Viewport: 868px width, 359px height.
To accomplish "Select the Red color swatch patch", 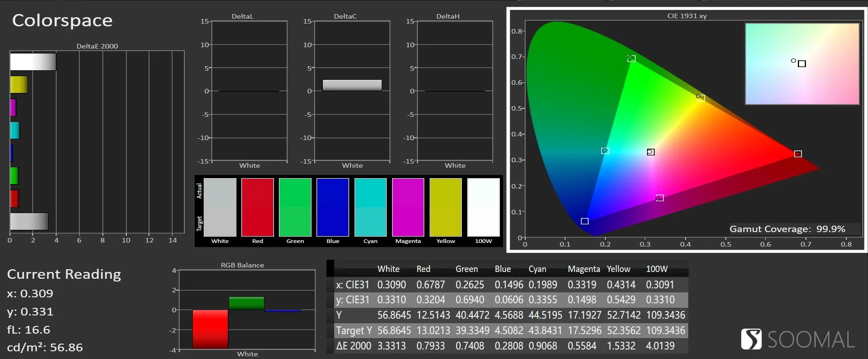I will (258, 207).
